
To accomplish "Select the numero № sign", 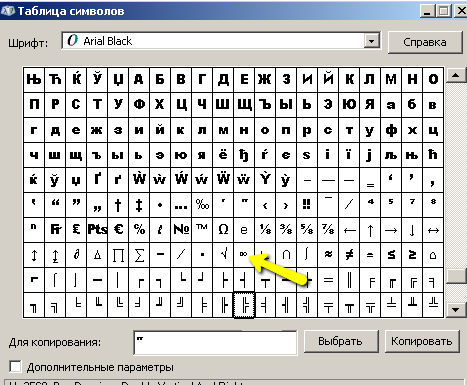I will click(181, 230).
